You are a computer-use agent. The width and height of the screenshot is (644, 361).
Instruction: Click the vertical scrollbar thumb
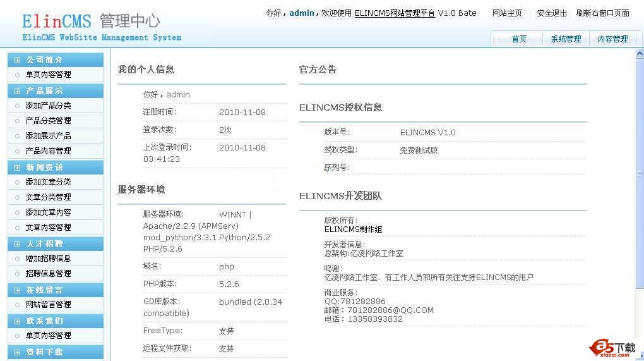(x=640, y=173)
